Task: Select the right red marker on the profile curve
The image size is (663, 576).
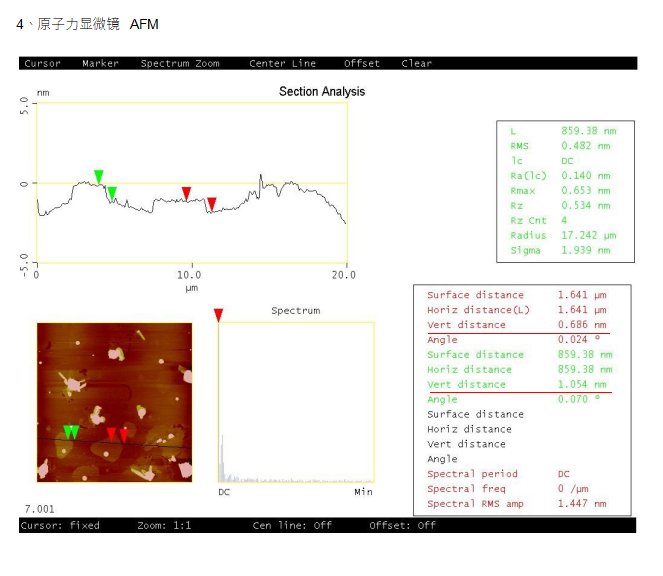Action: point(211,204)
